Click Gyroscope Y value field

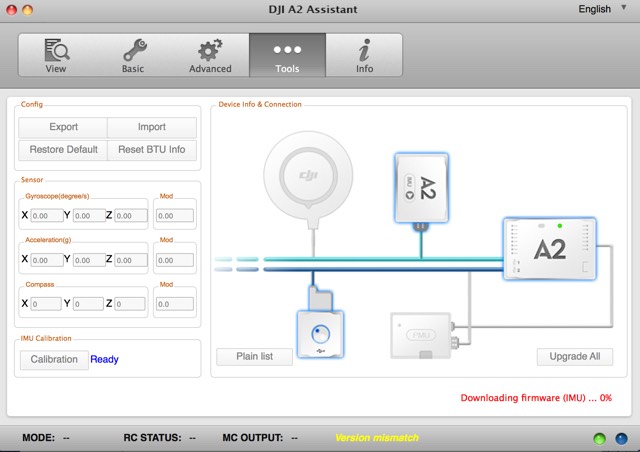89,216
